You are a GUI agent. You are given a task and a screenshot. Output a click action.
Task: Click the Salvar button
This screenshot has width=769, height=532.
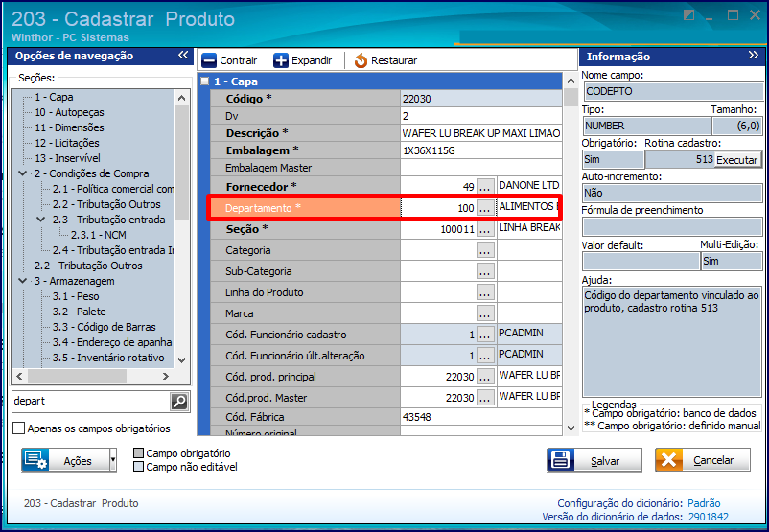click(594, 460)
